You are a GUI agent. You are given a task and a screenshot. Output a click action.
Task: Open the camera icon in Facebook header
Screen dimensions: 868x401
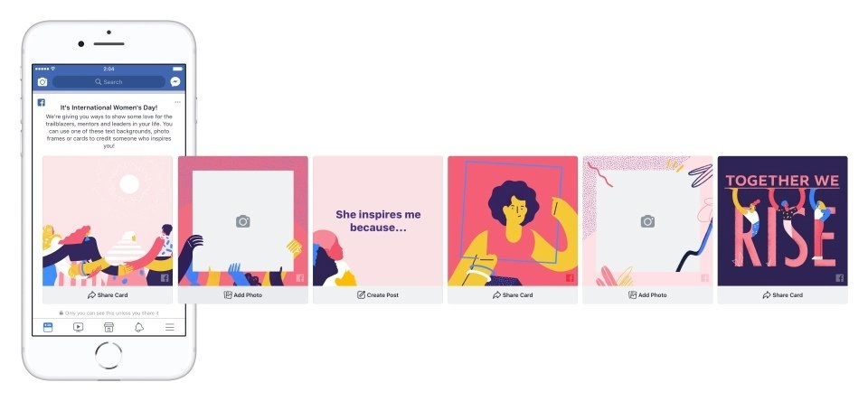(42, 82)
